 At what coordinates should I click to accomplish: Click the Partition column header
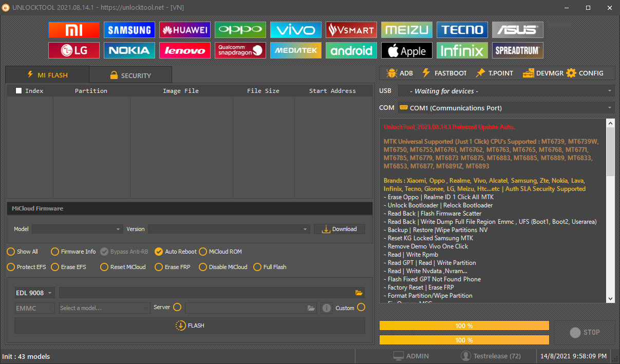[x=91, y=91]
